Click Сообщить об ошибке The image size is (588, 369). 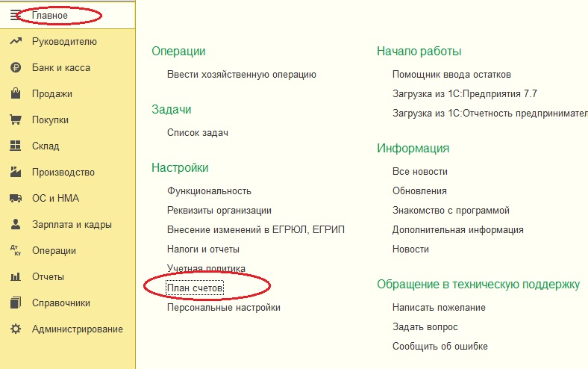440,346
